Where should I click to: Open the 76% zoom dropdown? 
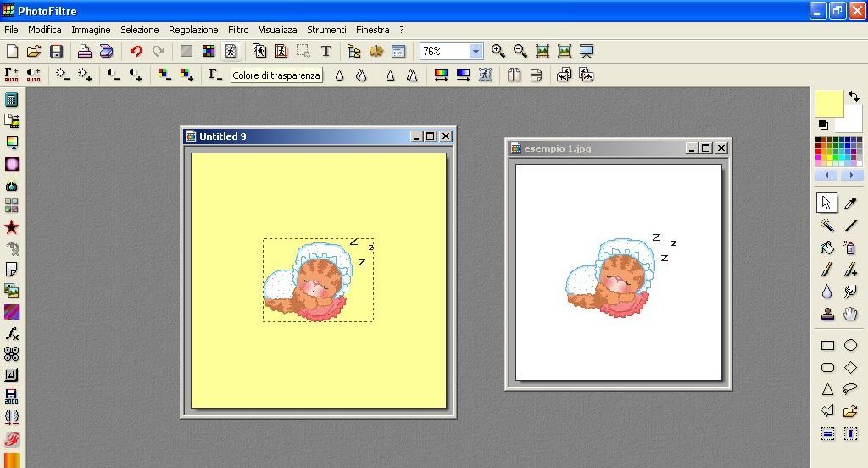[475, 52]
